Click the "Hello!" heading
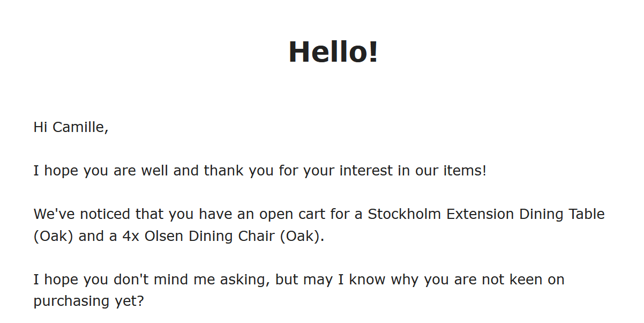The height and width of the screenshot is (323, 644). point(333,52)
